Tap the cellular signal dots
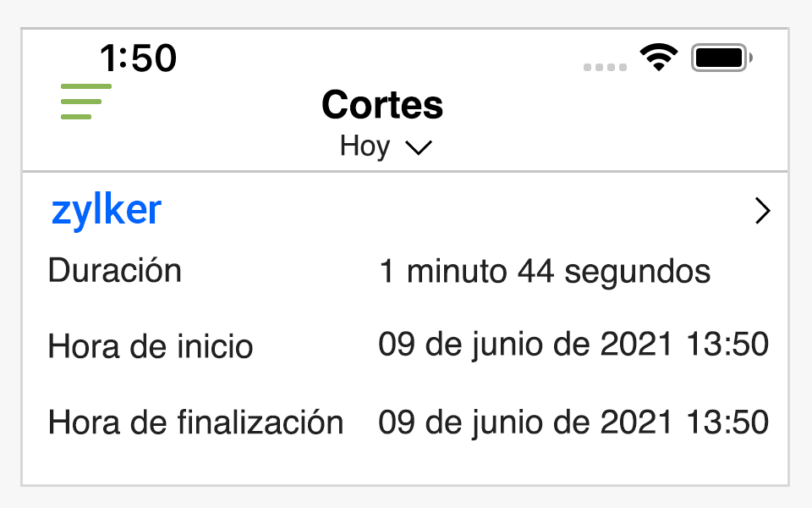The width and height of the screenshot is (812, 508). 605,67
